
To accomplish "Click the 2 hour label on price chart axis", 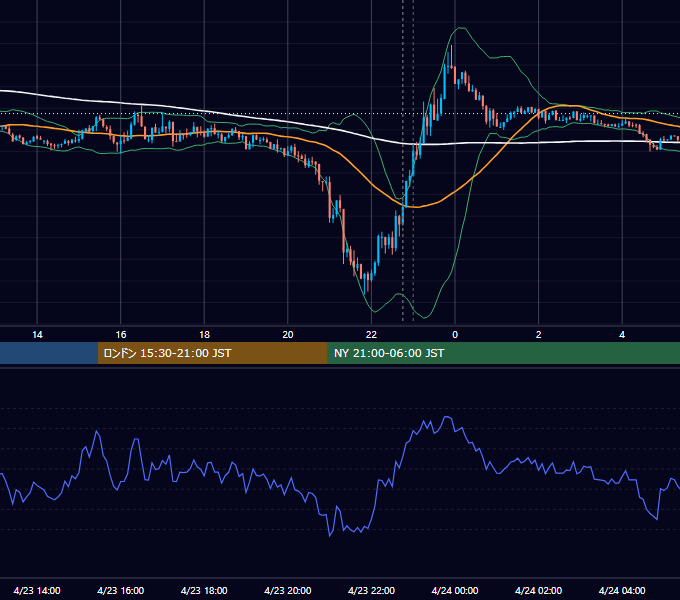I will 539,335.
